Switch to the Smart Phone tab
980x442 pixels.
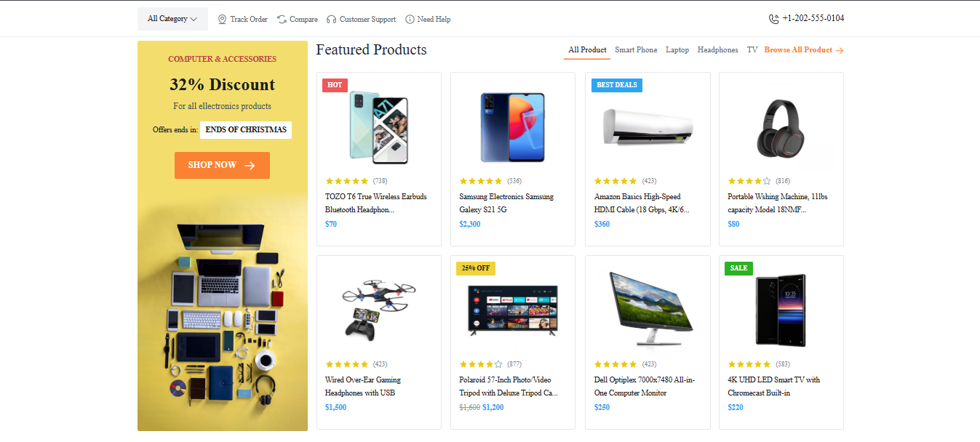pyautogui.click(x=636, y=50)
